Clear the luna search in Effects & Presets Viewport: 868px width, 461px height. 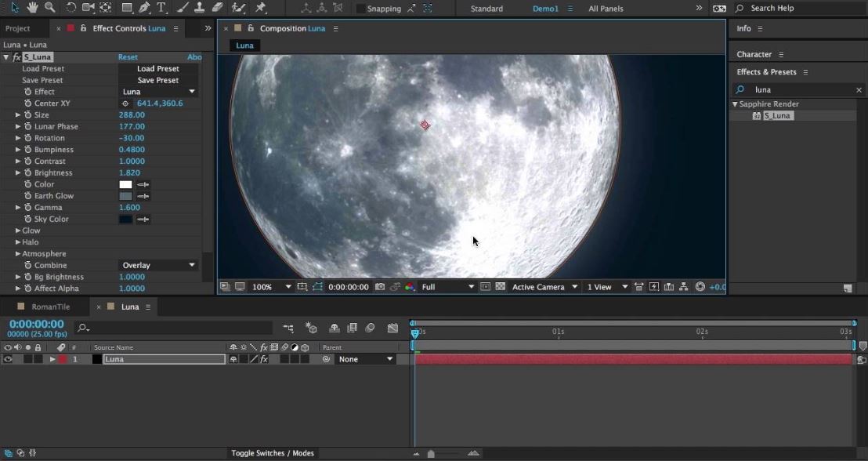858,89
